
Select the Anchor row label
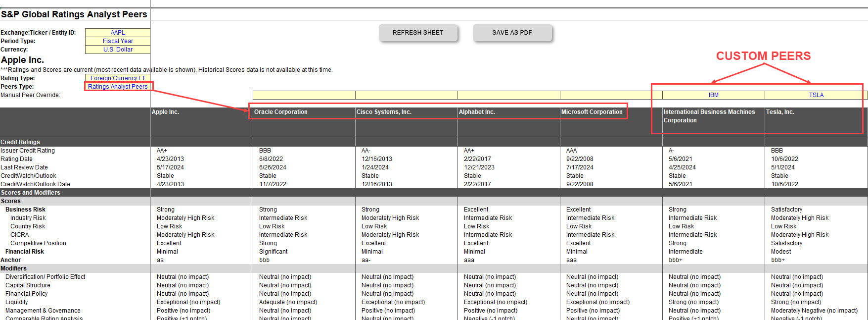11,260
